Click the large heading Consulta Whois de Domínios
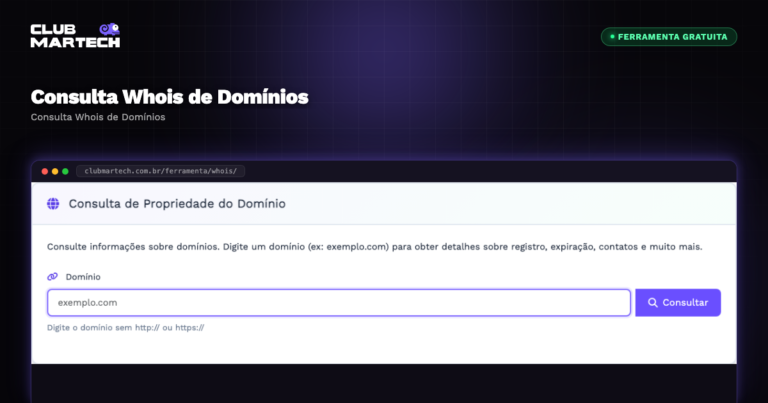 169,97
